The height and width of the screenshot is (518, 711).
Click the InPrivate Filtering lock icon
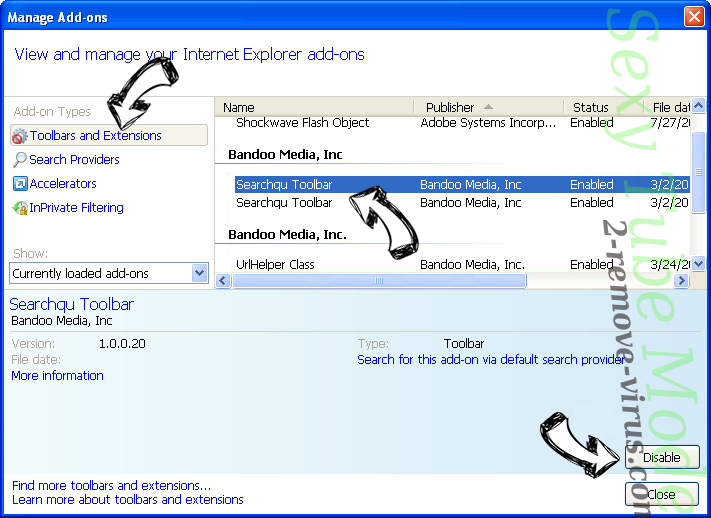pyautogui.click(x=19, y=208)
